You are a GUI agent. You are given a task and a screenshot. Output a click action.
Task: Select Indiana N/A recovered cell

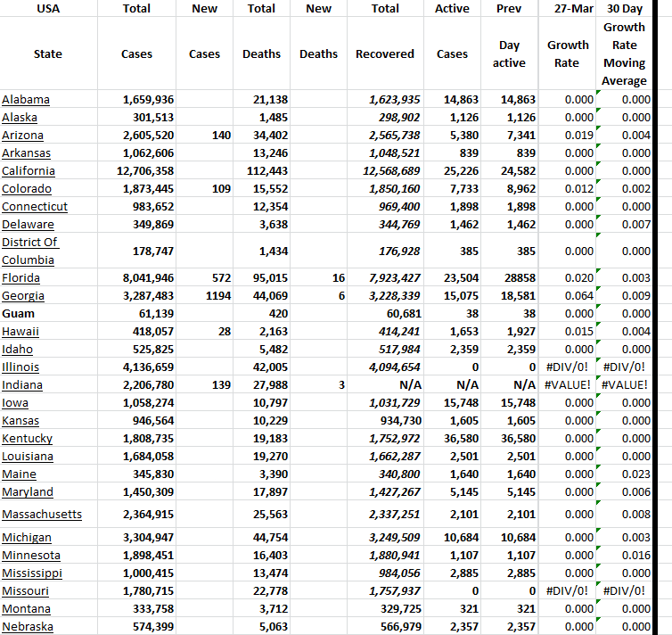click(x=385, y=384)
